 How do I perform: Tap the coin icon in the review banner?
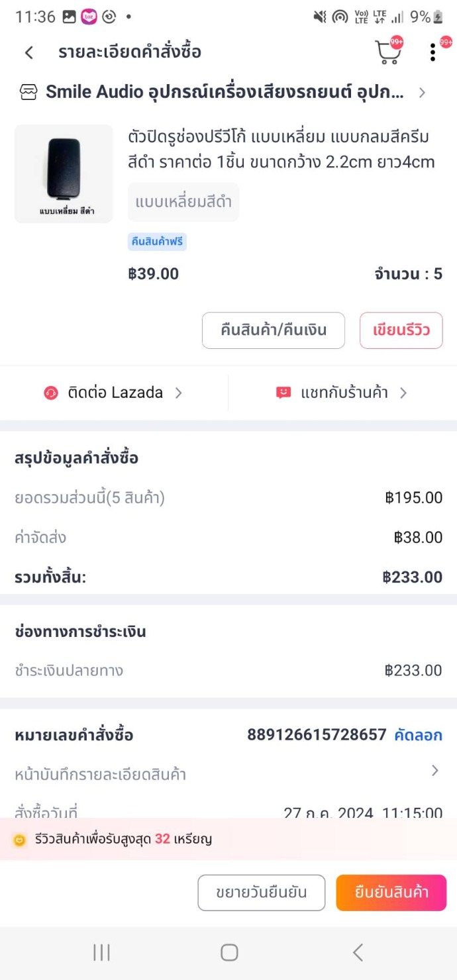[20, 840]
